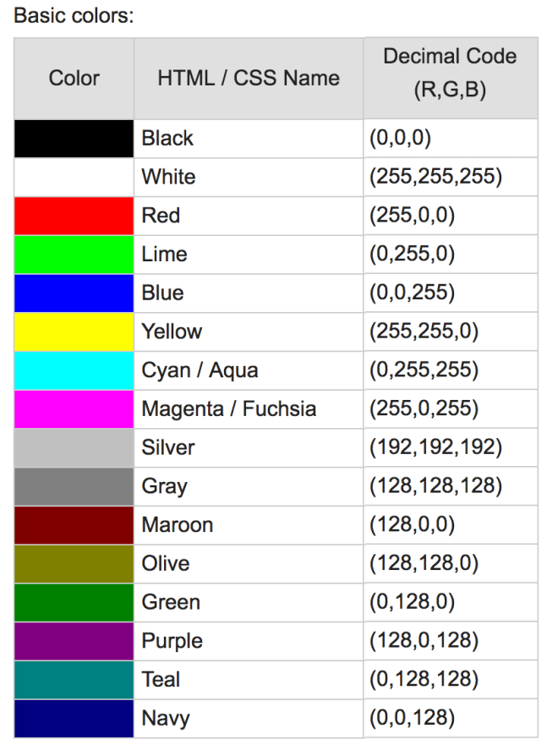Click the 'HTML / CSS Name' column header
The width and height of the screenshot is (558, 756).
(x=248, y=79)
